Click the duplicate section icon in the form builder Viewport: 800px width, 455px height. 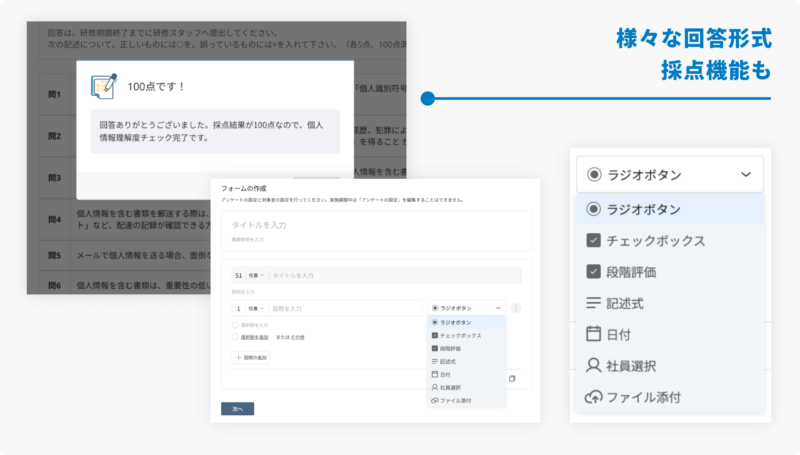[511, 379]
